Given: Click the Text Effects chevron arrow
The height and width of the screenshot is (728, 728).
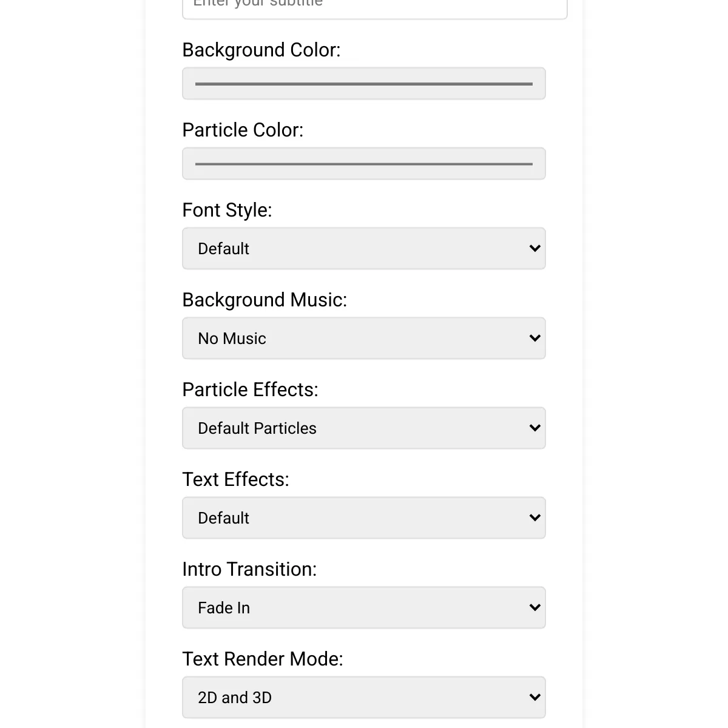Looking at the screenshot, I should coord(534,517).
